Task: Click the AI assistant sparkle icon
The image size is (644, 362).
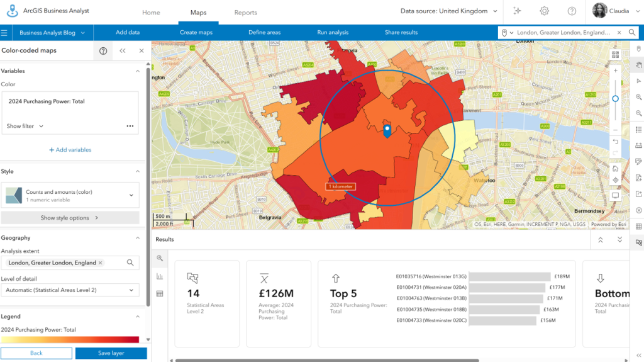Action: (x=517, y=11)
